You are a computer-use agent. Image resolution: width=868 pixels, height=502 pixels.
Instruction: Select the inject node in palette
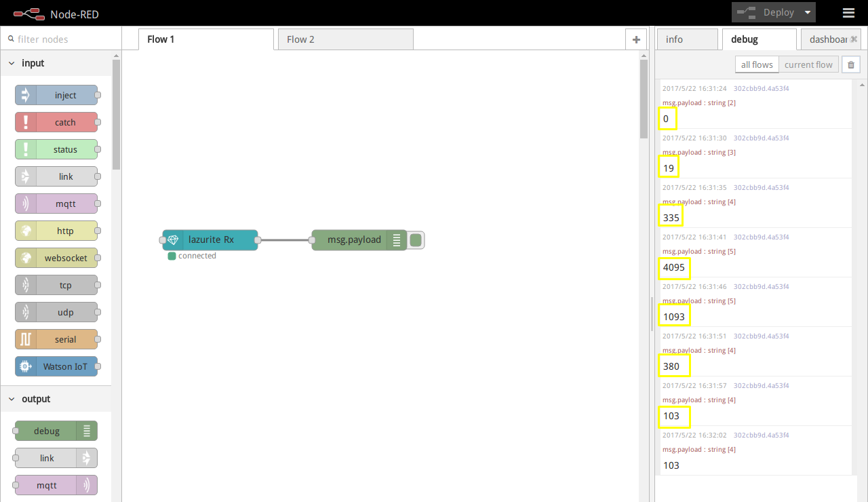point(56,95)
